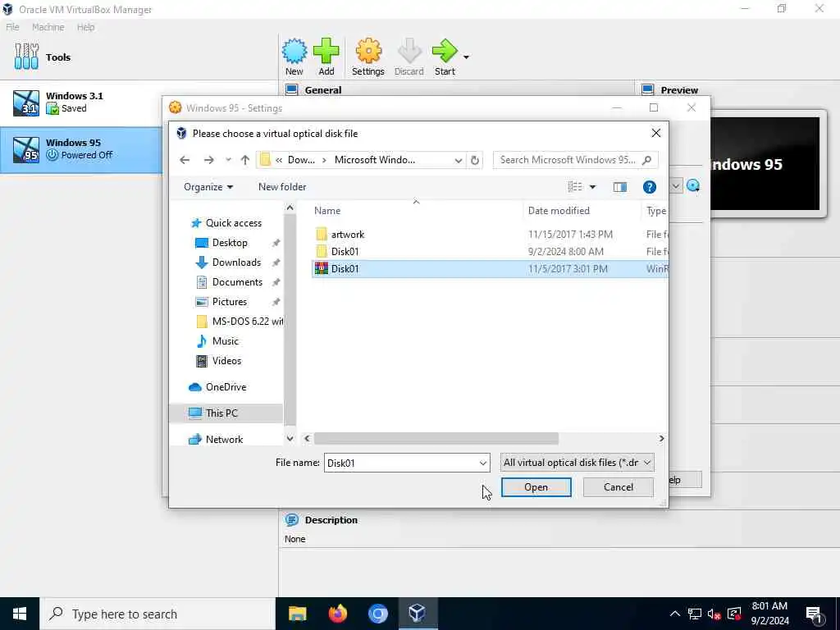Open the Windows Start menu
The image size is (840, 630).
20,614
